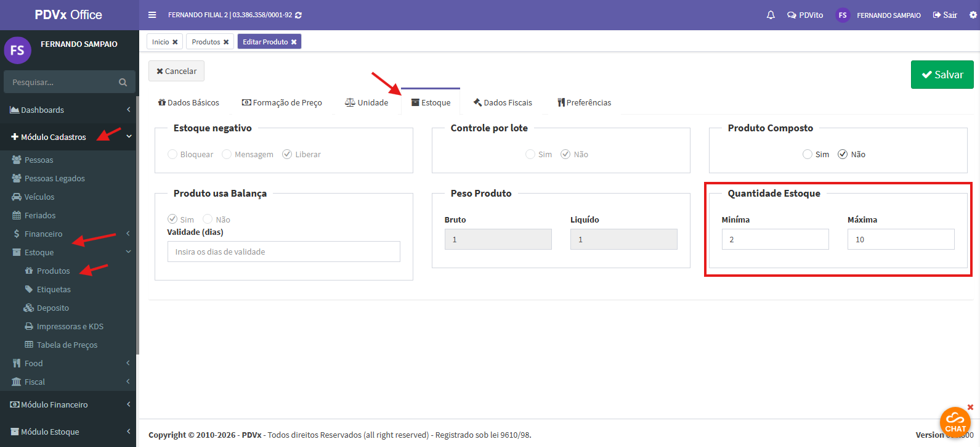This screenshot has height=447, width=980.
Task: Click the Cancelar button
Action: click(176, 71)
